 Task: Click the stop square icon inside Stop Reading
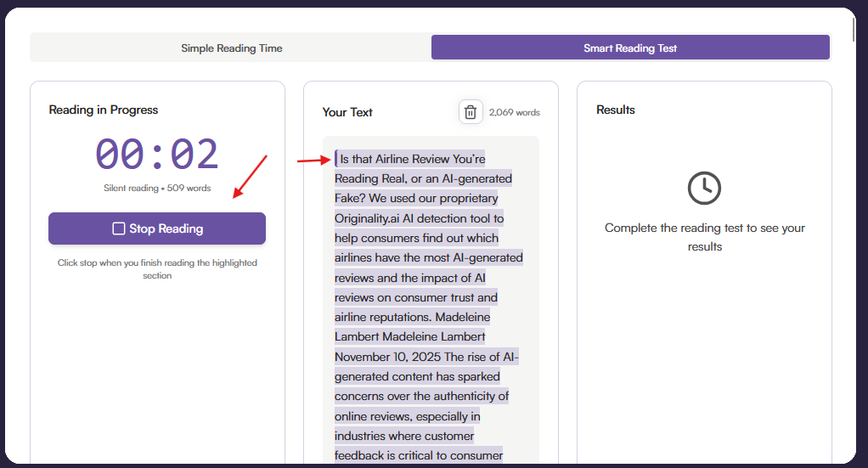[x=118, y=228]
